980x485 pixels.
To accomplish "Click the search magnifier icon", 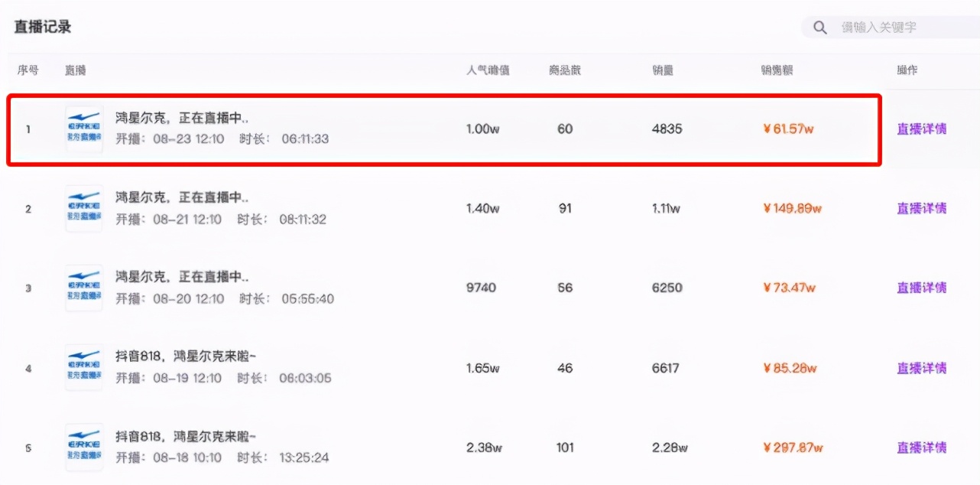I will [x=819, y=28].
